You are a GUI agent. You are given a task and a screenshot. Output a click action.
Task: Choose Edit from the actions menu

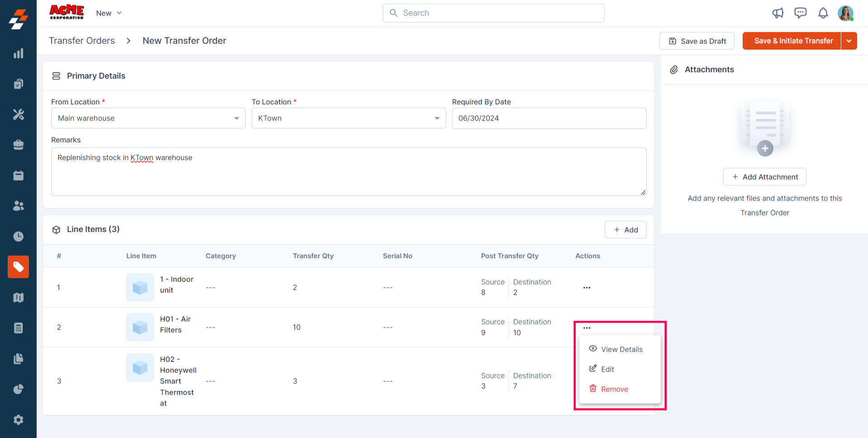(x=607, y=369)
